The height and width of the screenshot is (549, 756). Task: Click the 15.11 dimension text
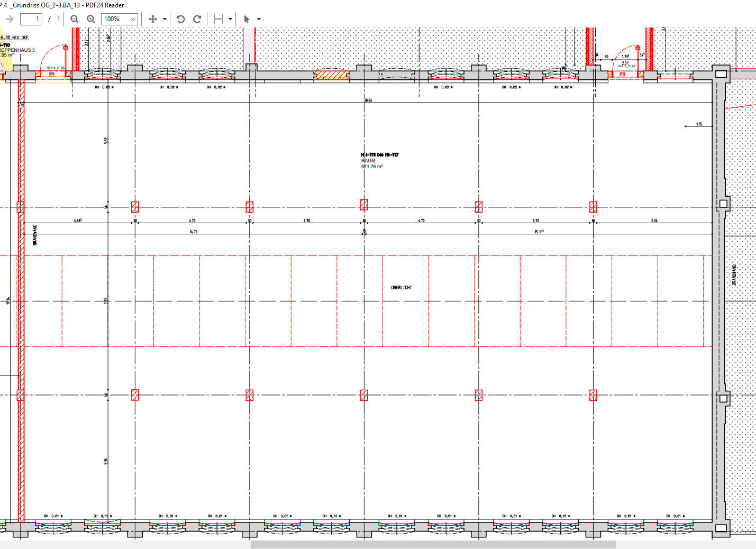tap(539, 232)
